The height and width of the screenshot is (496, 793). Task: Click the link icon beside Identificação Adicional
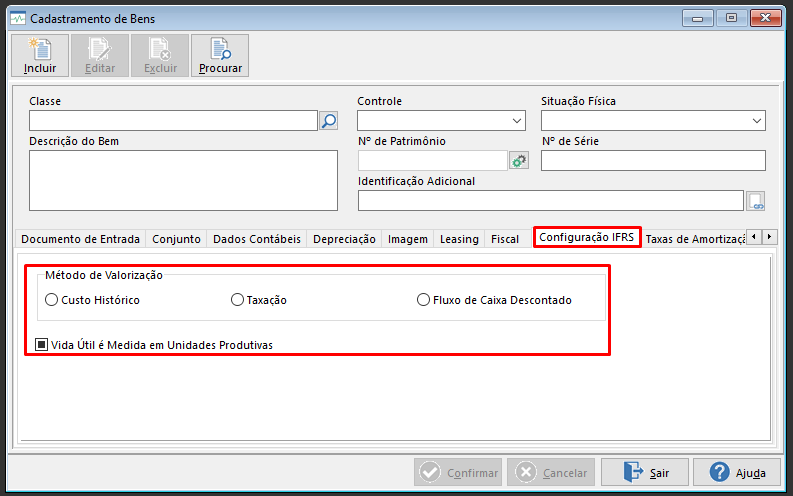coord(756,201)
